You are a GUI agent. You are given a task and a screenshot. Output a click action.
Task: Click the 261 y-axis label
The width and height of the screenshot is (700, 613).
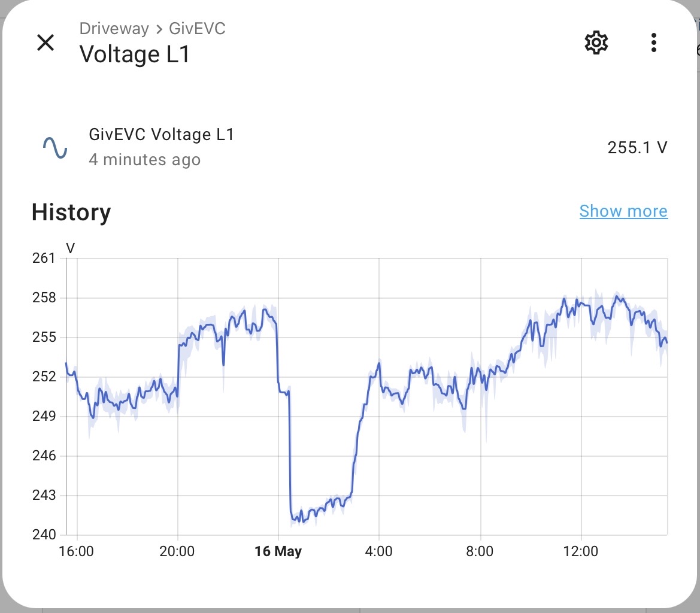coord(44,259)
